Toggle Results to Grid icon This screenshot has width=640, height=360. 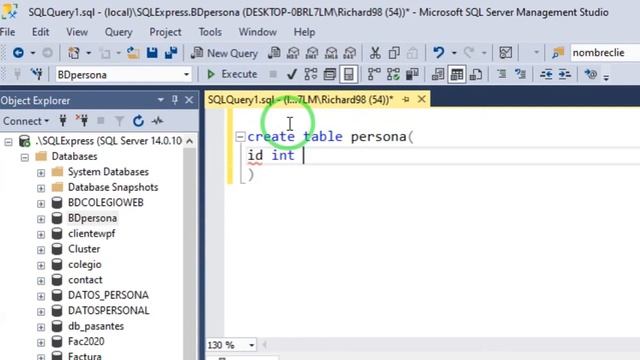[x=457, y=74]
